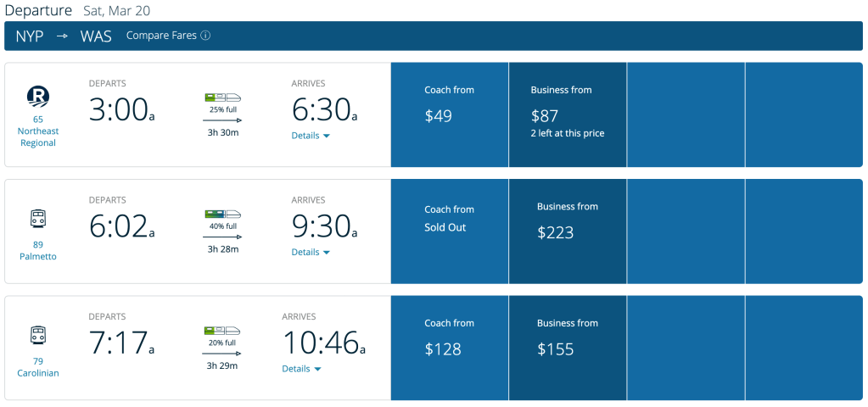
Task: Click the Carolinian train icon
Action: (38, 334)
